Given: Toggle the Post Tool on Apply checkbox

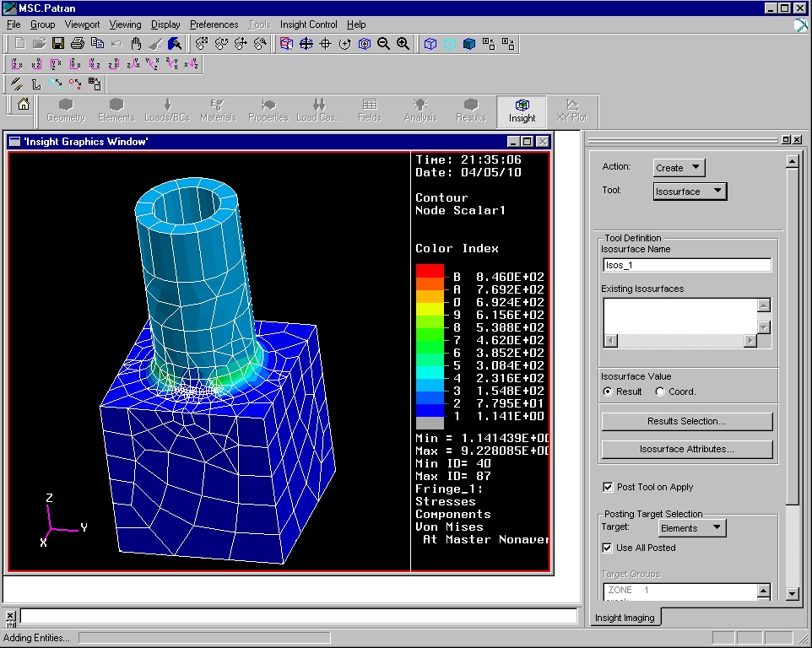Looking at the screenshot, I should click(608, 487).
